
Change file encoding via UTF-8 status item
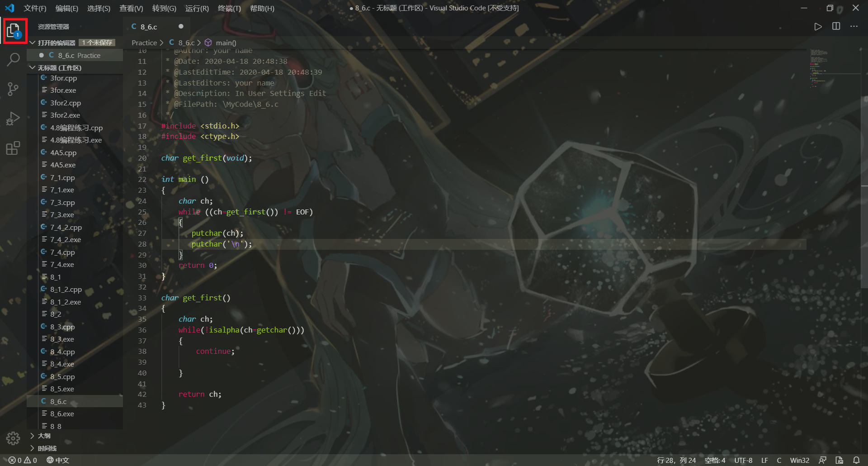point(743,460)
